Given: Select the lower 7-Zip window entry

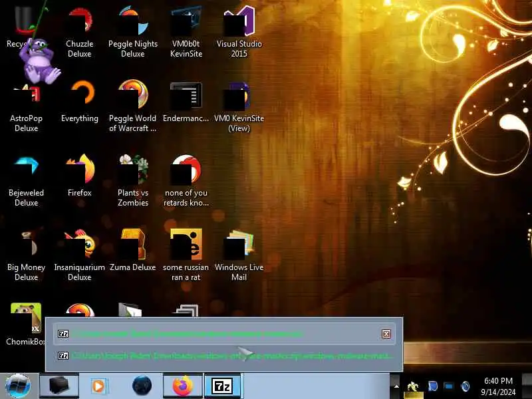Looking at the screenshot, I should [x=224, y=356].
